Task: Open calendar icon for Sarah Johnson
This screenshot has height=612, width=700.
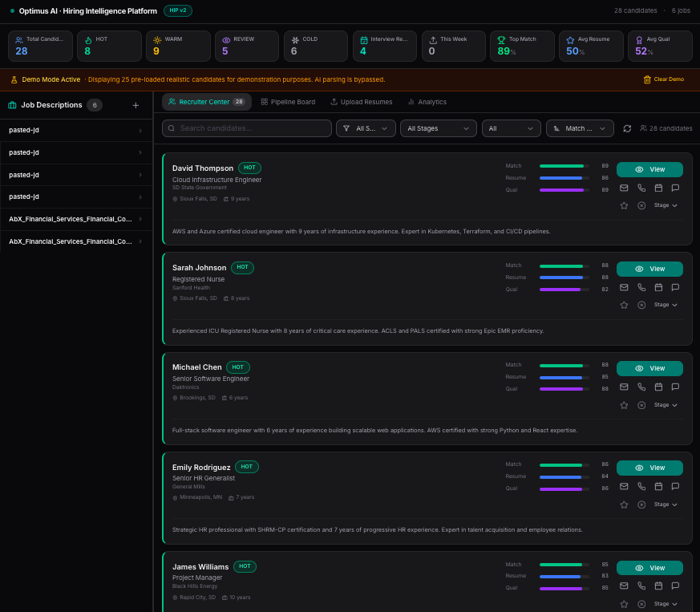Action: pos(658,287)
